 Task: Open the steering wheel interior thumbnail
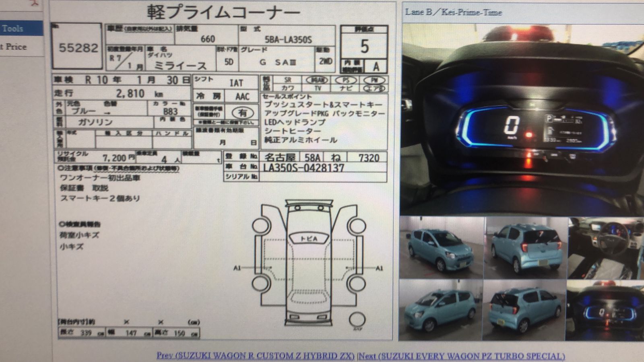tap(606, 248)
